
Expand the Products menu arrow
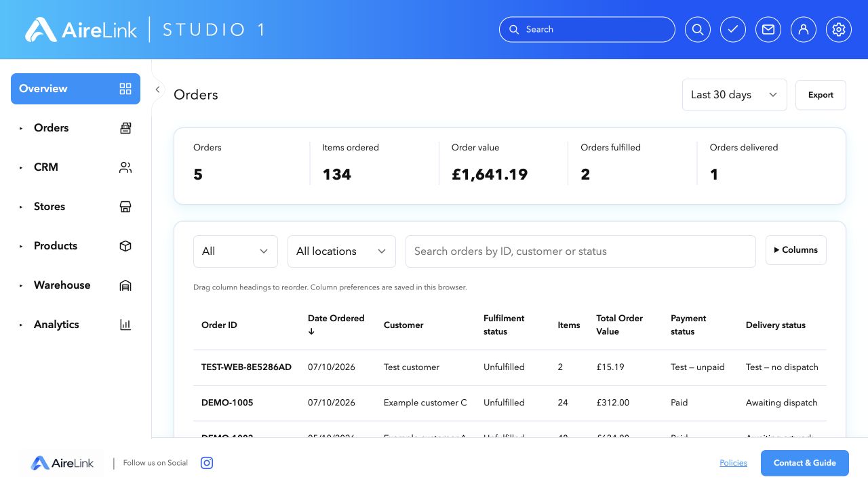21,246
